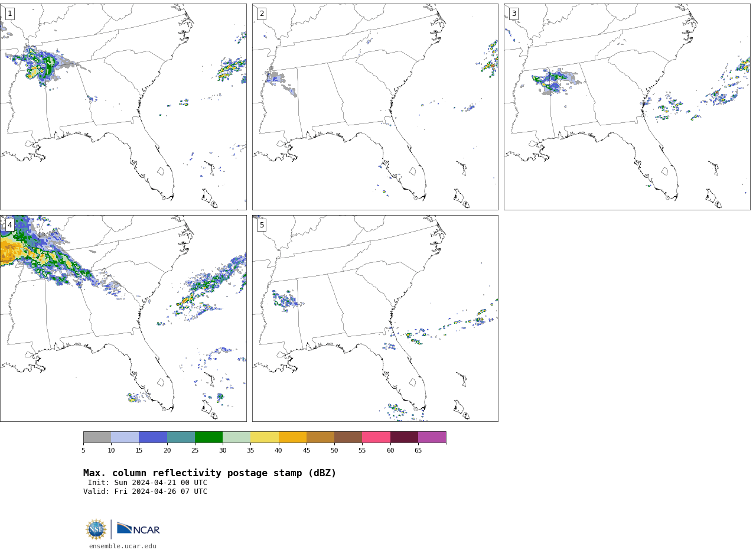Open ensemble member 5 reflectivity map
This screenshot has width=756, height=553.
click(375, 318)
